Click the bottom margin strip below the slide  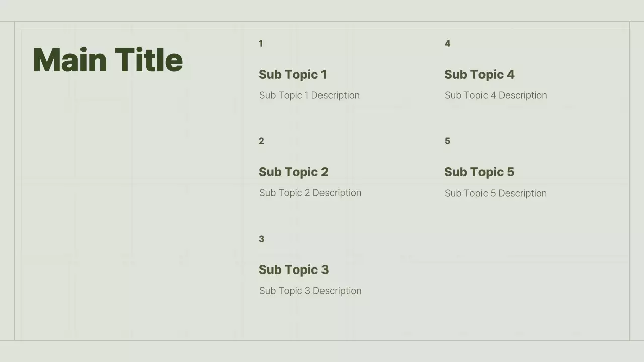[322, 352]
